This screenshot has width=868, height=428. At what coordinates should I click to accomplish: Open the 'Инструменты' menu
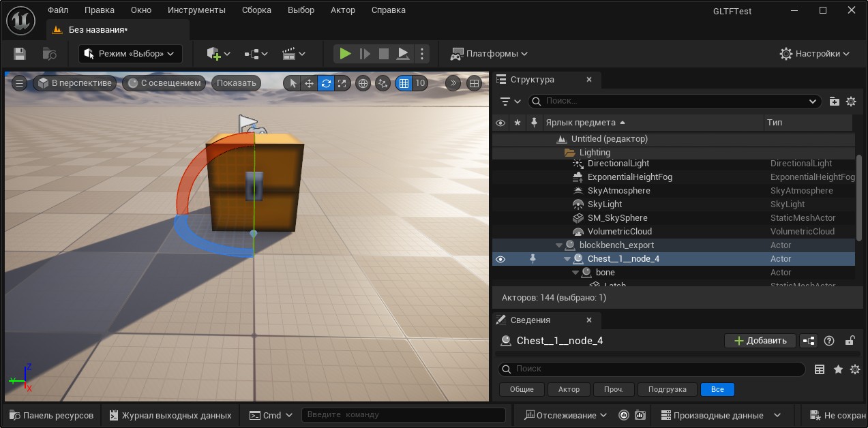pos(196,10)
